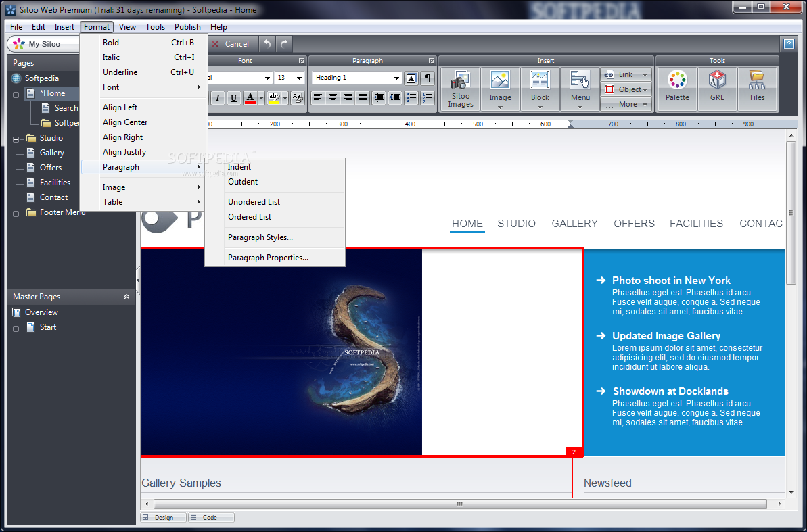The width and height of the screenshot is (807, 532).
Task: Toggle italic formatting button in Font group
Action: click(x=218, y=98)
